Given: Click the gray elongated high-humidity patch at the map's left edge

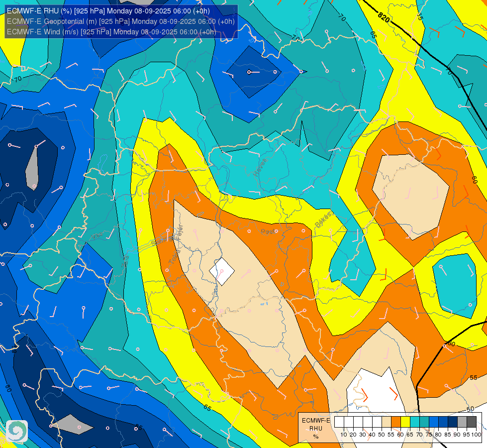Looking at the screenshot, I should 32,168.
